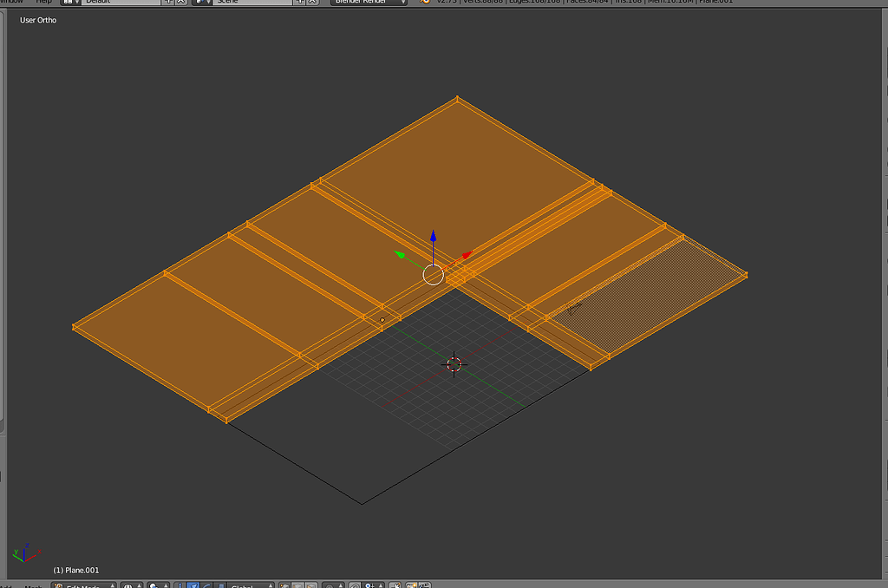888x588 pixels.
Task: Open the Help menu
Action: click(x=42, y=3)
